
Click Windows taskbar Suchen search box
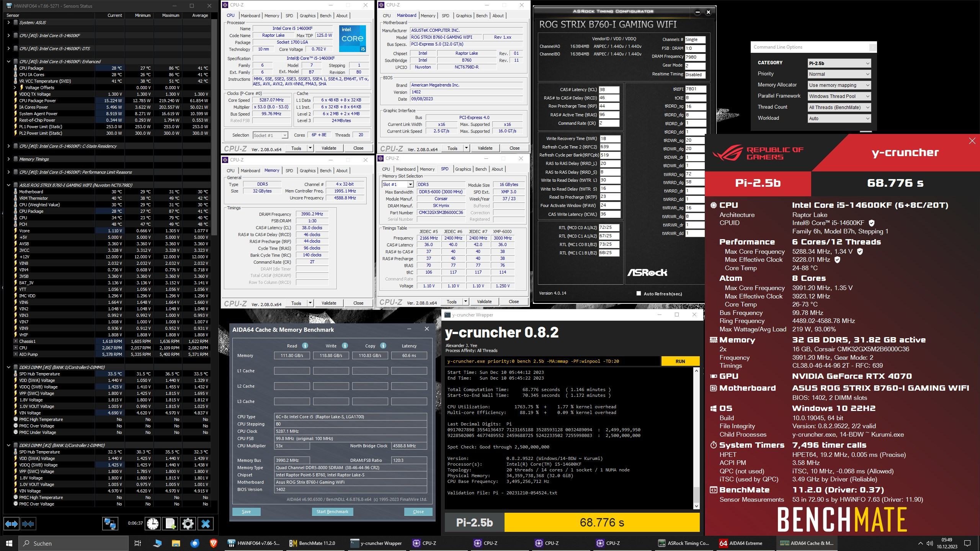coord(73,543)
